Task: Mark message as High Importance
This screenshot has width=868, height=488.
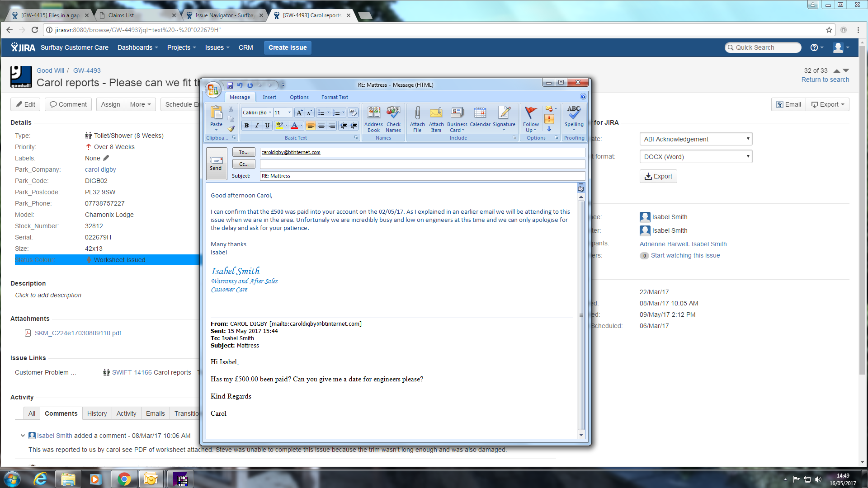Action: point(549,119)
